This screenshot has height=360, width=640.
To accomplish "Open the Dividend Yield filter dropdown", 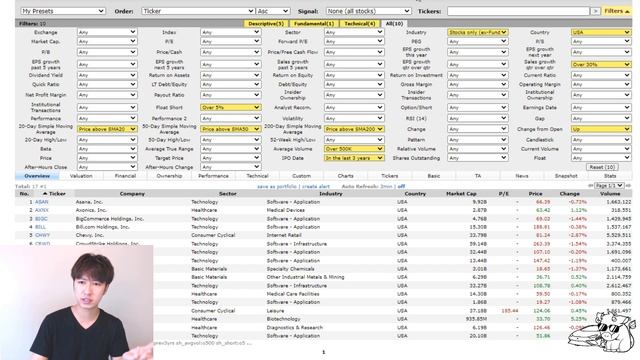I will click(x=107, y=75).
